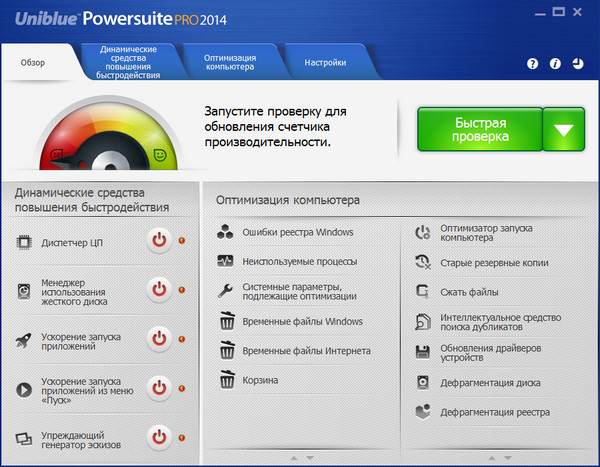The height and width of the screenshot is (467, 600).
Task: Open the Оптимизация компьютера tab
Action: tap(230, 62)
